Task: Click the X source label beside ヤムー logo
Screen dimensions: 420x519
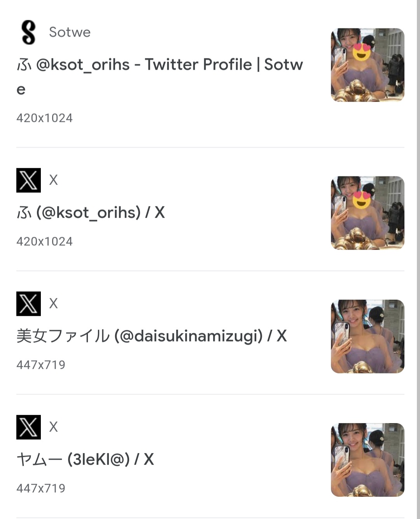Action: 53,427
